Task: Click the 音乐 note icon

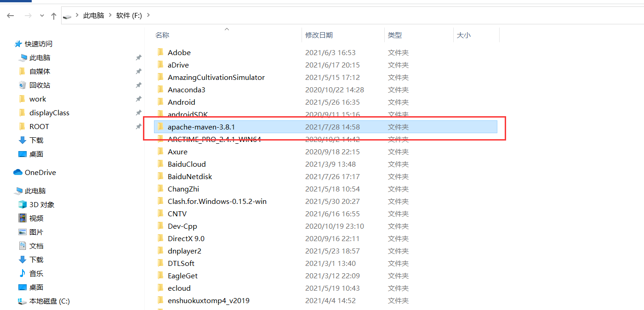Action: click(x=22, y=273)
